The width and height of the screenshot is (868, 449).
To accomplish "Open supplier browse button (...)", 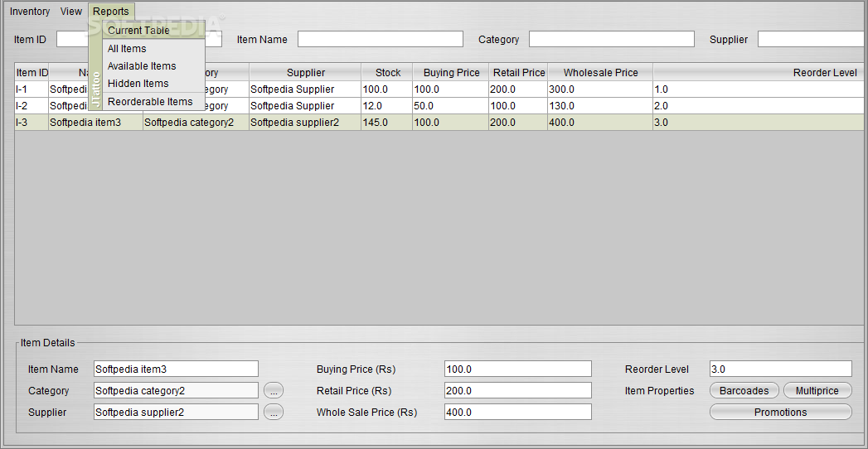I will 274,412.
